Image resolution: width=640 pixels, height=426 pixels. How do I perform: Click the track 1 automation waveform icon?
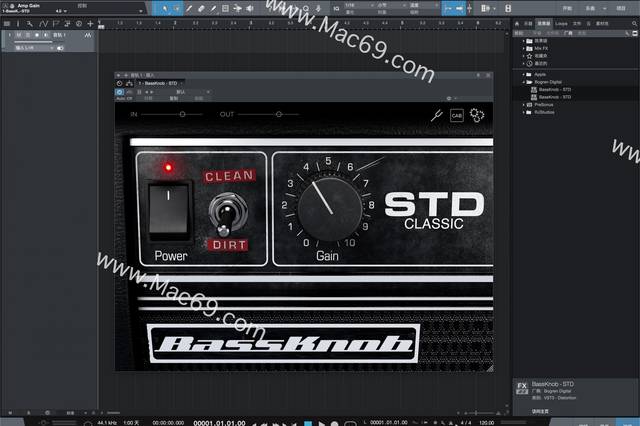[88, 36]
